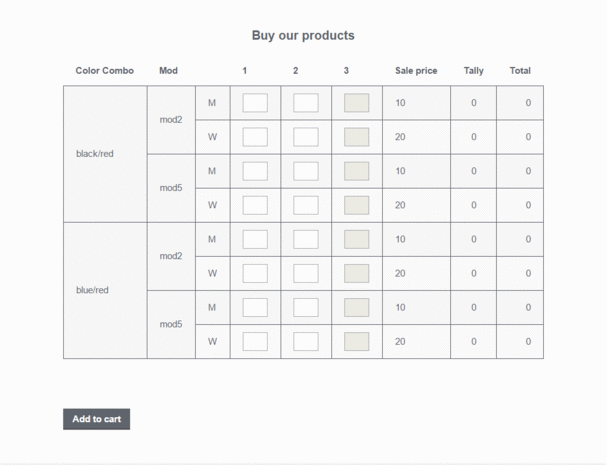Screen dimensions: 607x465
Task: Click the column header labeled "1"
Action: point(245,70)
